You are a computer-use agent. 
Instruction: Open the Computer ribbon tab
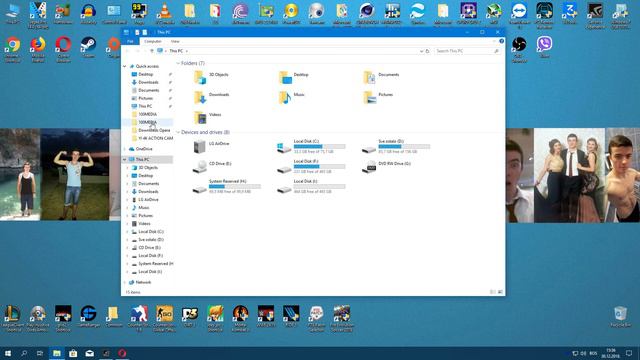click(x=153, y=41)
